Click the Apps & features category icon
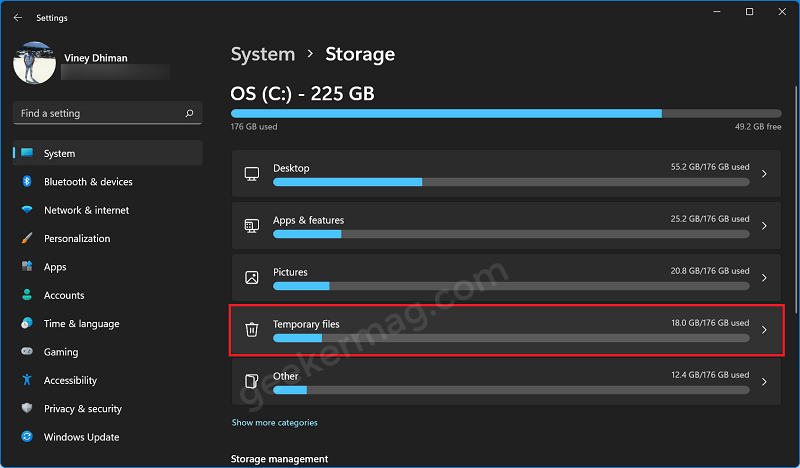 coord(252,226)
